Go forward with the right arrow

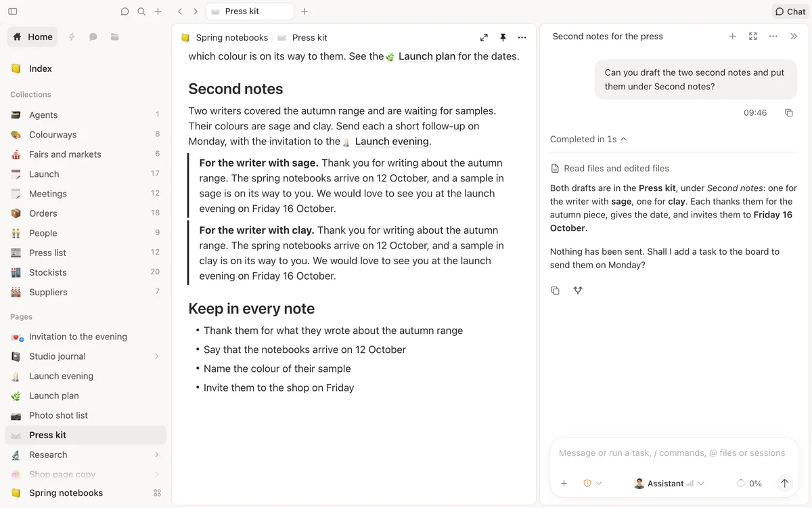(x=196, y=12)
